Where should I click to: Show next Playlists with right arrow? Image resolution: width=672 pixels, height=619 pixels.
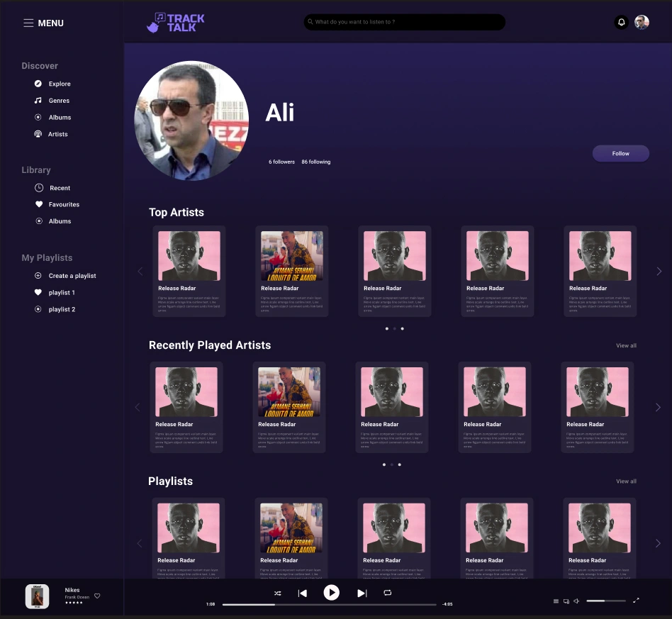tap(658, 543)
